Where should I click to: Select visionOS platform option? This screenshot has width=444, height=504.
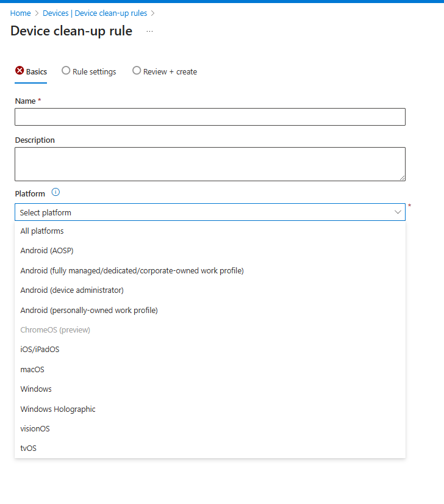(35, 429)
